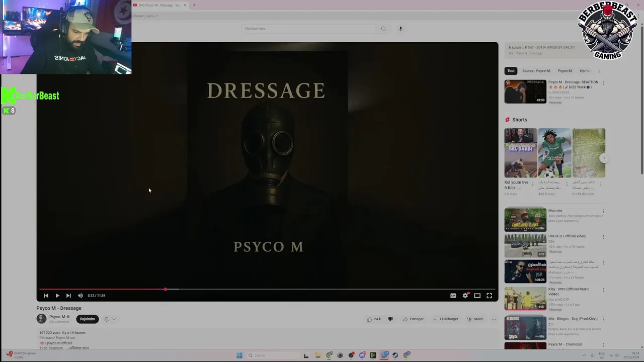This screenshot has height=362, width=644.
Task: Click the search magnifier button
Action: click(383, 29)
